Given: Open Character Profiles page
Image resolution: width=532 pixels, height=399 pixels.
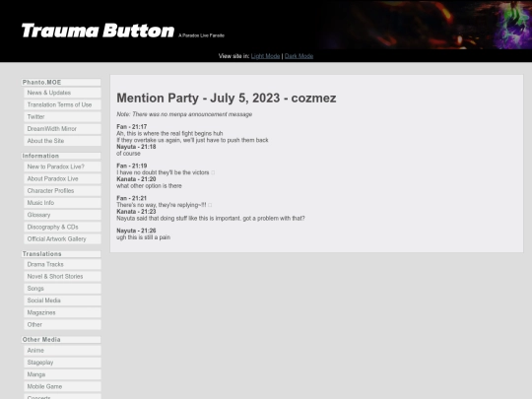Looking at the screenshot, I should 62,191.
